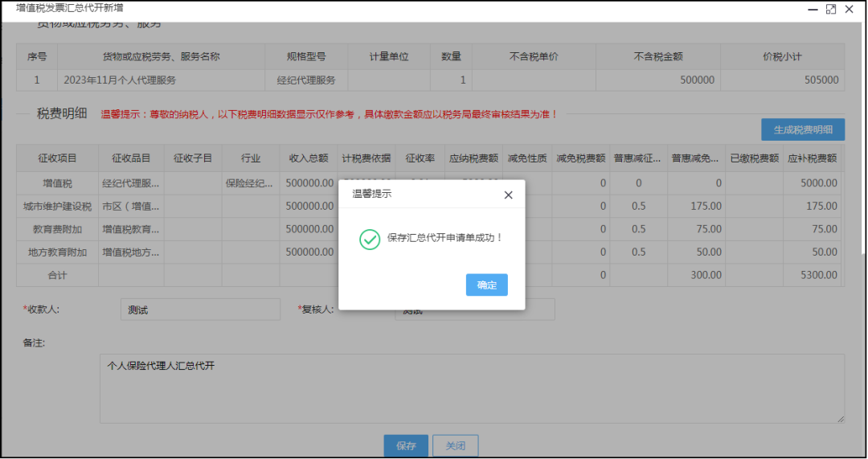The image size is (868, 459).
Task: Click the 应补税费额 column header
Action: (813, 158)
